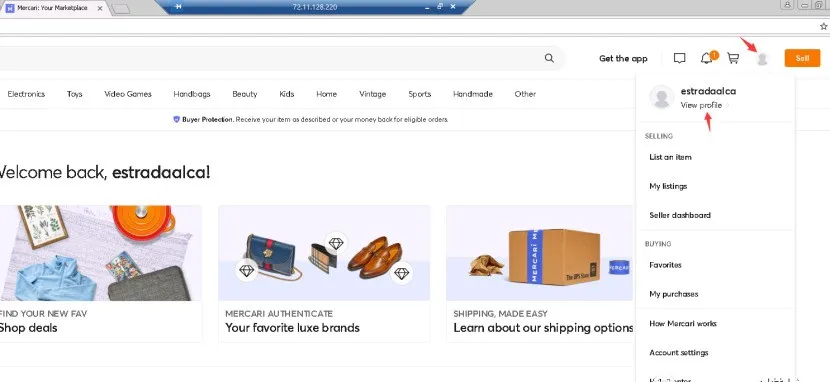Click Get the app link
The width and height of the screenshot is (830, 382).
[x=623, y=59]
